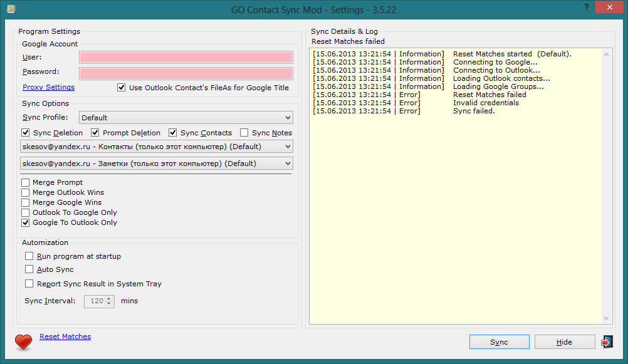Click the Password input field
Viewport: 628px width, 364px height.
click(186, 73)
